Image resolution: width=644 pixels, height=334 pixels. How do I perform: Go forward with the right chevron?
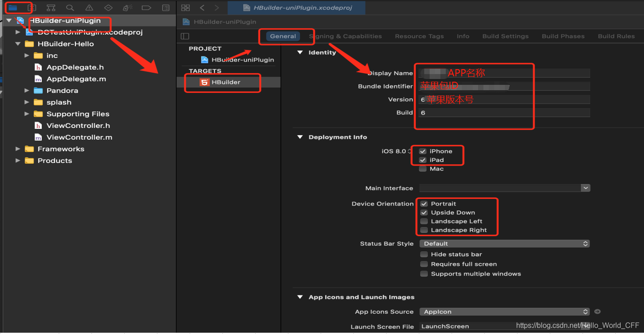(217, 8)
